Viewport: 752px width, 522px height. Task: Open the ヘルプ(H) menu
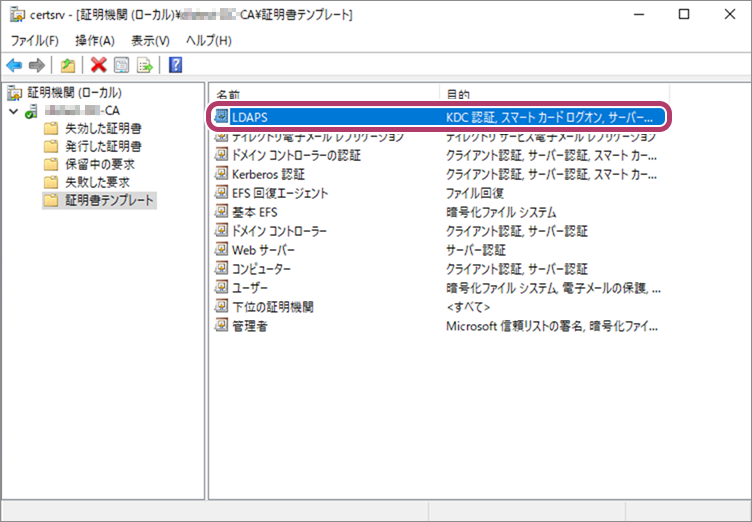[x=209, y=41]
